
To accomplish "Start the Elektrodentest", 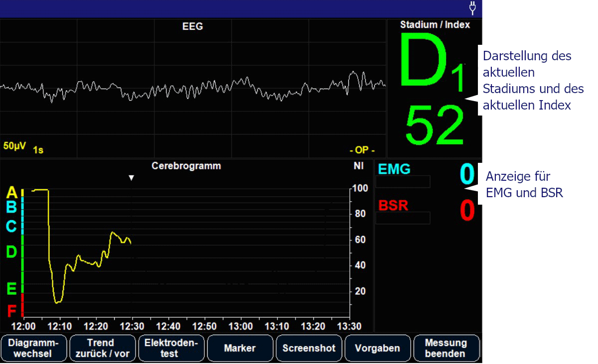I will (x=171, y=348).
